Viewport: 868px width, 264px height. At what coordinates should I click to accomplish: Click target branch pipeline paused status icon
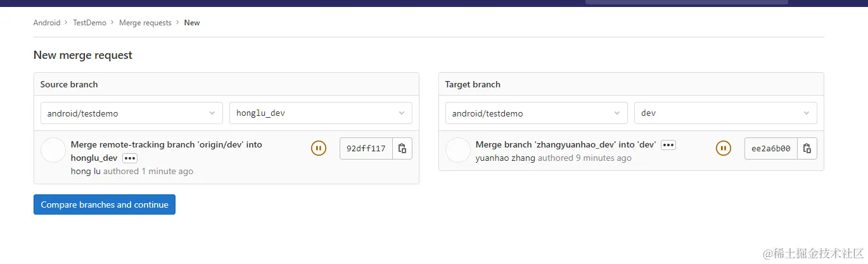point(724,149)
